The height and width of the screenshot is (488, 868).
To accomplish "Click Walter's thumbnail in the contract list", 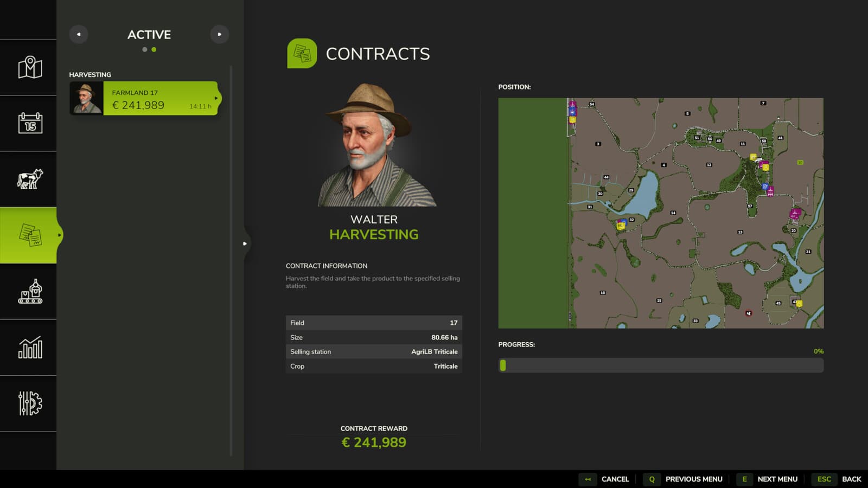I will click(86, 98).
